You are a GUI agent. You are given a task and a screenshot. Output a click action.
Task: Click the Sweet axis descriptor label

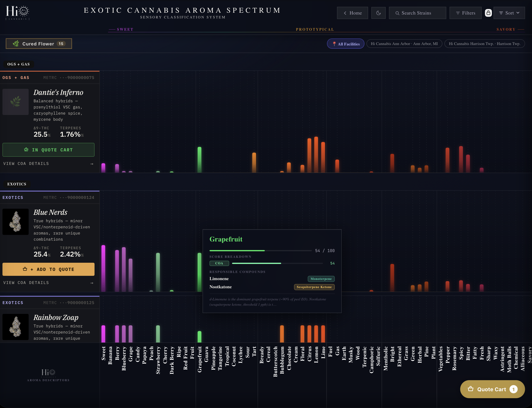104,353
